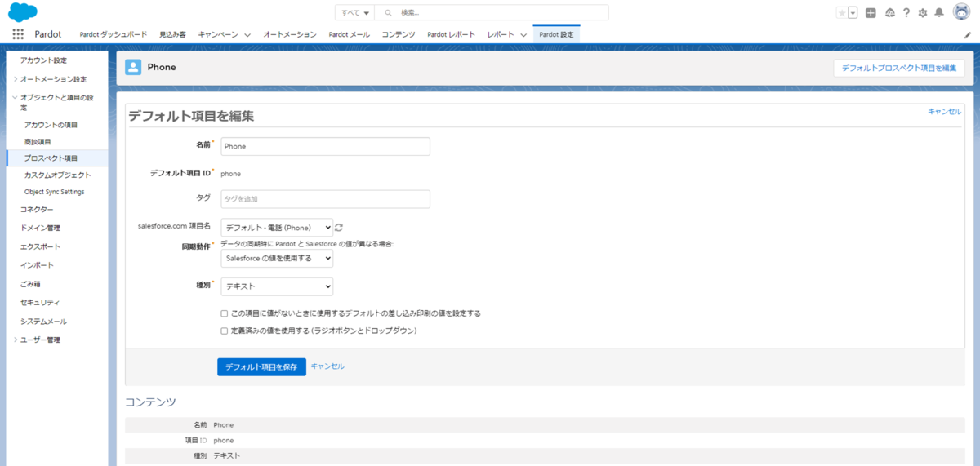The width and height of the screenshot is (980, 466).
Task: Open the Pardot メール tab
Action: coord(349,34)
